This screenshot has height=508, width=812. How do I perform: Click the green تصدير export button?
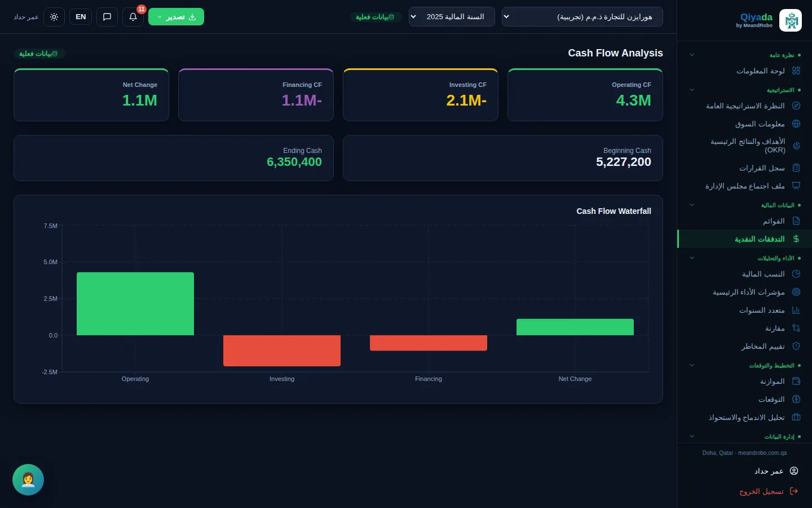176,17
